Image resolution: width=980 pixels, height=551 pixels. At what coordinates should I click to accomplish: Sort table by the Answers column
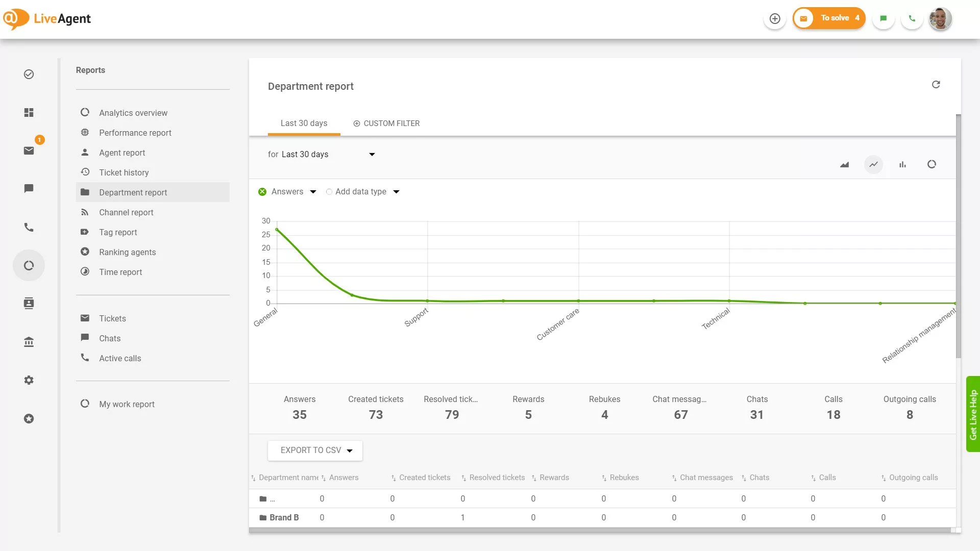pyautogui.click(x=344, y=478)
